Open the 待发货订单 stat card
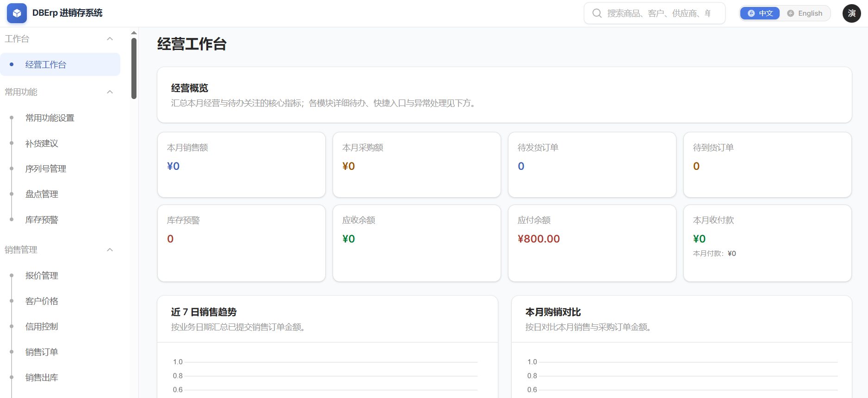Viewport: 868px width, 398px height. point(592,165)
